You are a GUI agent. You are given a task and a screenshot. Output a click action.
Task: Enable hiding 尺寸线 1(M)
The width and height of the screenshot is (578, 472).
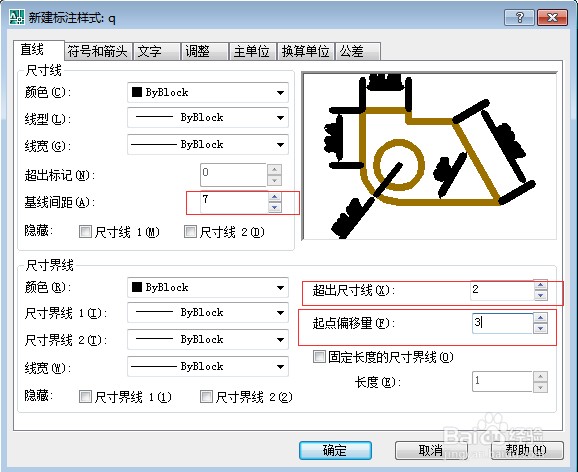pos(85,232)
